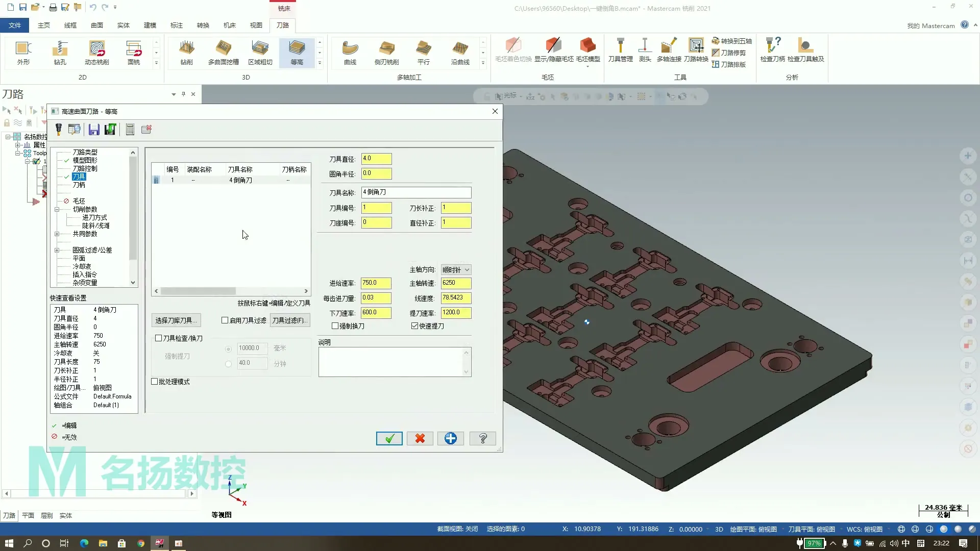980x551 pixels.
Task: Enable the 启用刀具过滤 checkbox
Action: coord(225,320)
